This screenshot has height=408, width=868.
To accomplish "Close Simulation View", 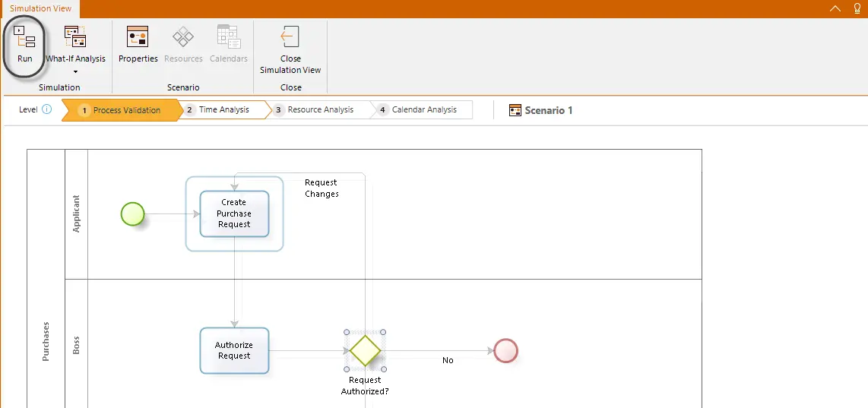I will (290, 49).
